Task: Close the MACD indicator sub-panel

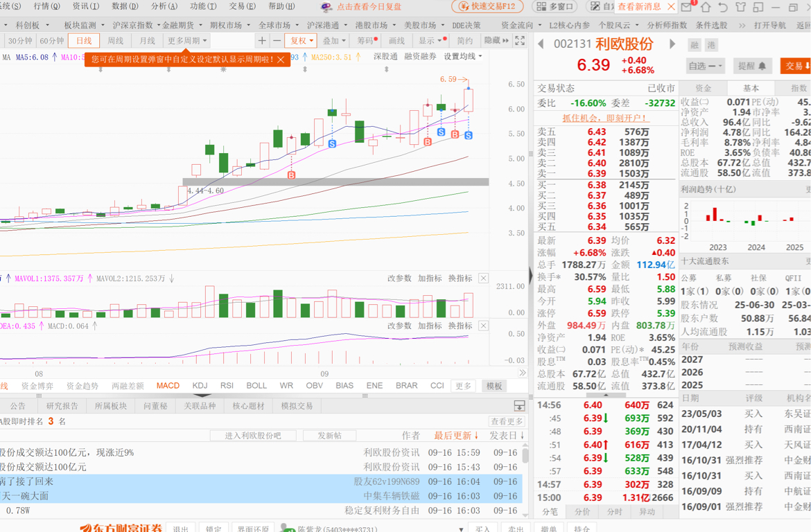Action: click(483, 326)
